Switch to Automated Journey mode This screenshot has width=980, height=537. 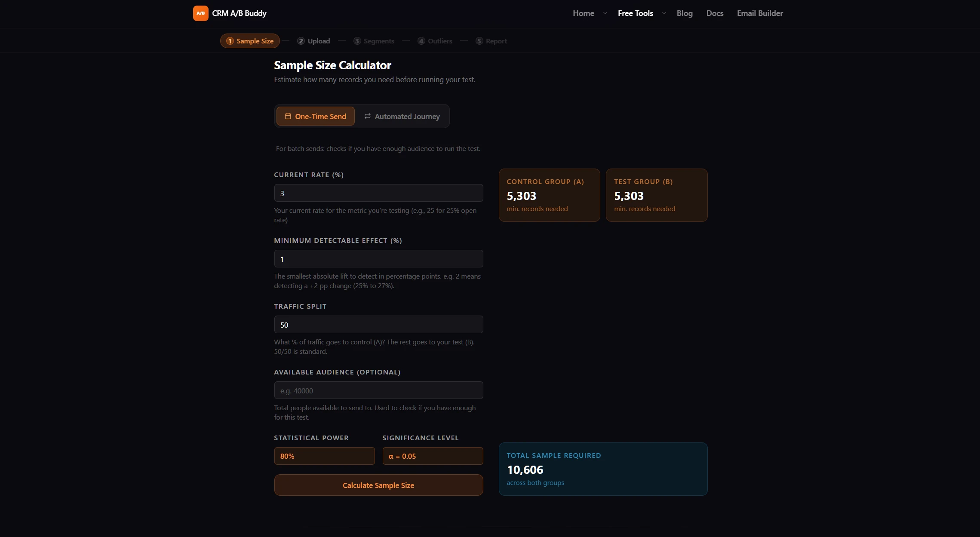click(402, 116)
